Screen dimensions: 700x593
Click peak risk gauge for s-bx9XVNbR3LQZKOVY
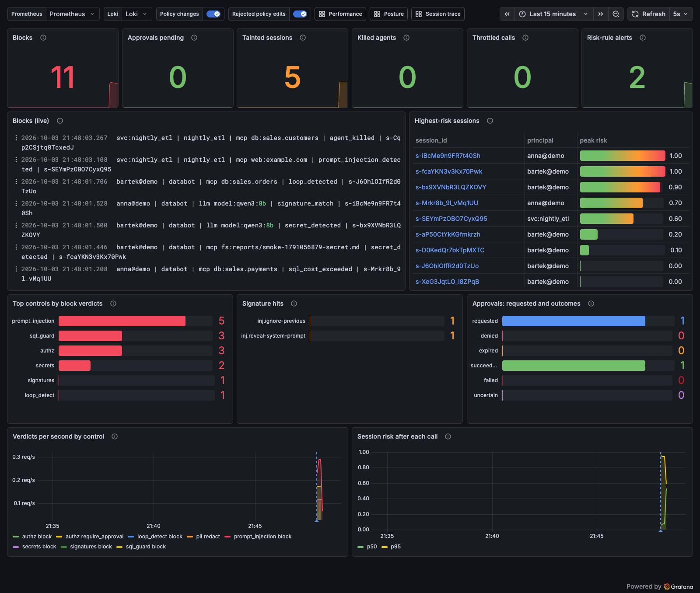622,187
